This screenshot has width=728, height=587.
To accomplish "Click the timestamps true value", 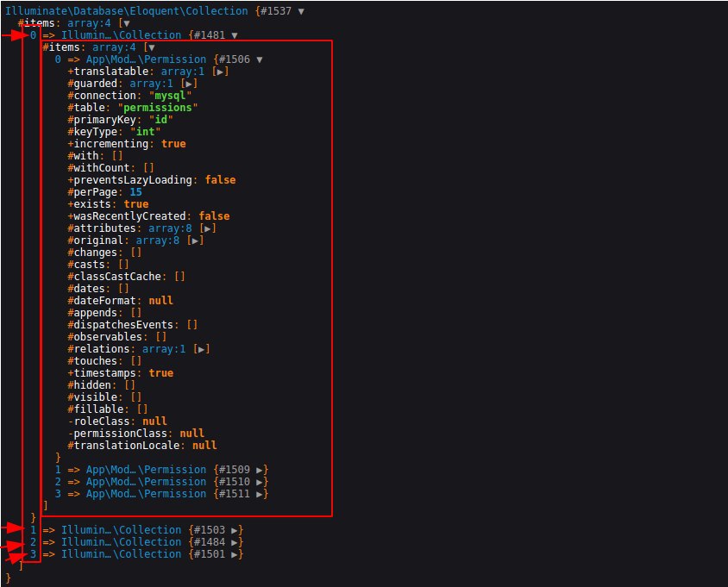I will [161, 373].
